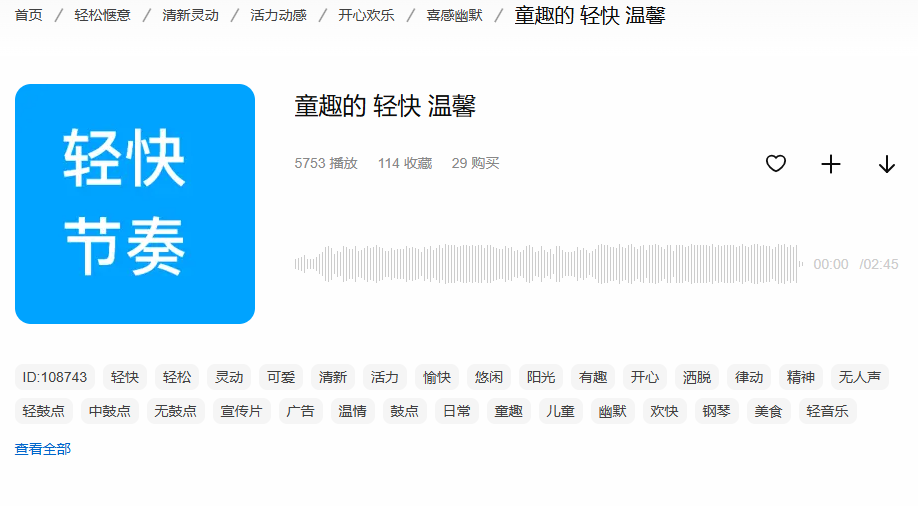Select the 悠闲 tag
This screenshot has width=918, height=506.
(x=489, y=377)
